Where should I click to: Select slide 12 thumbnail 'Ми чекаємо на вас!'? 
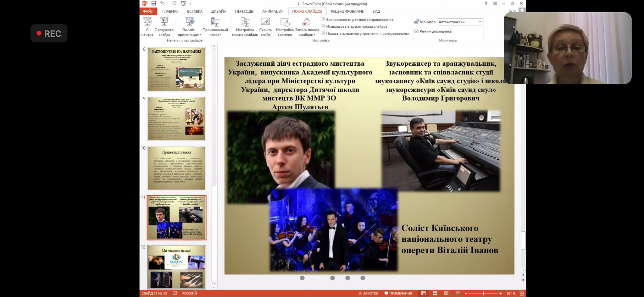(x=176, y=267)
